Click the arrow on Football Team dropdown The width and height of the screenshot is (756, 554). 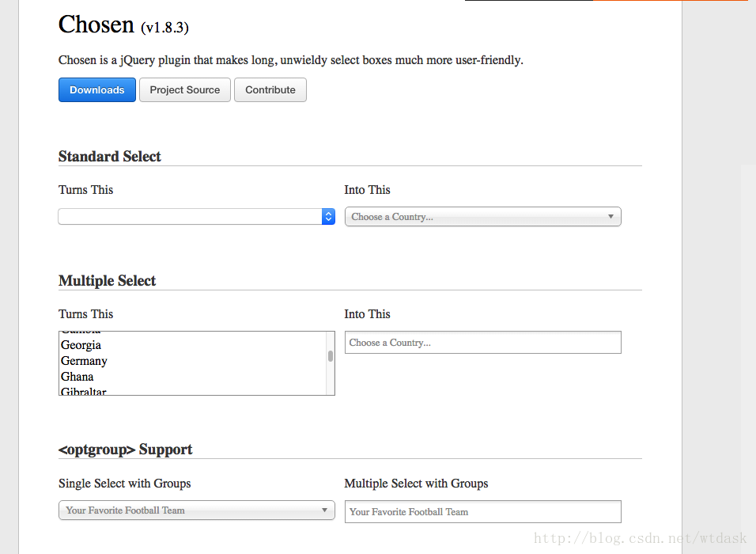(x=324, y=510)
